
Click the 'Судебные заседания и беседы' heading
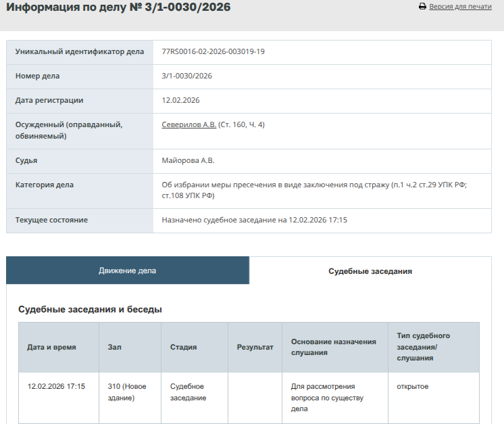pos(90,310)
